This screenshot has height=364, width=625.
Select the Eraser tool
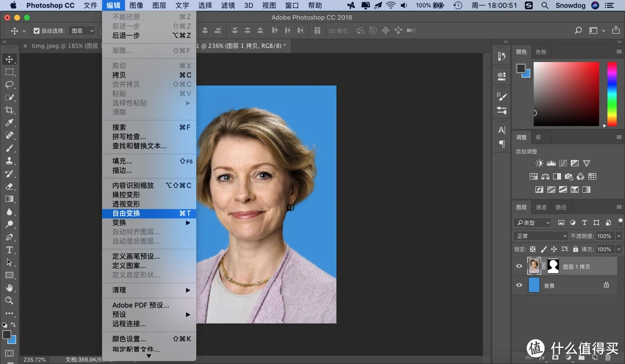(9, 186)
